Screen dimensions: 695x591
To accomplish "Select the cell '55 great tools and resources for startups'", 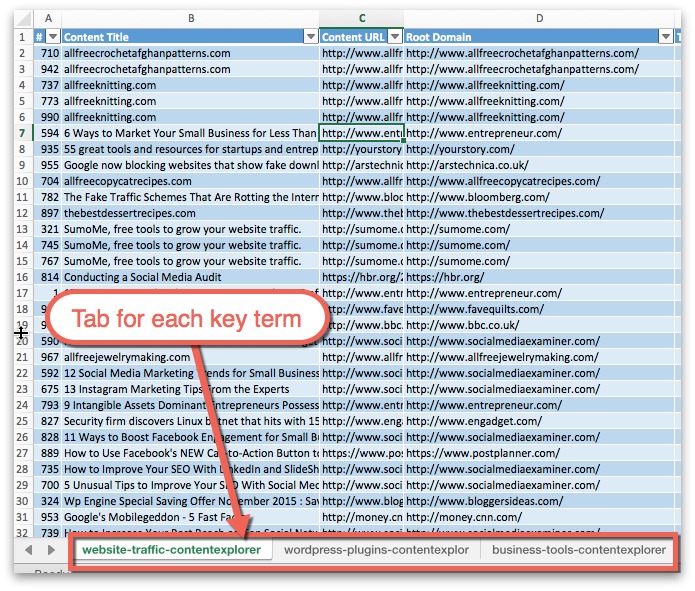I will click(191, 149).
